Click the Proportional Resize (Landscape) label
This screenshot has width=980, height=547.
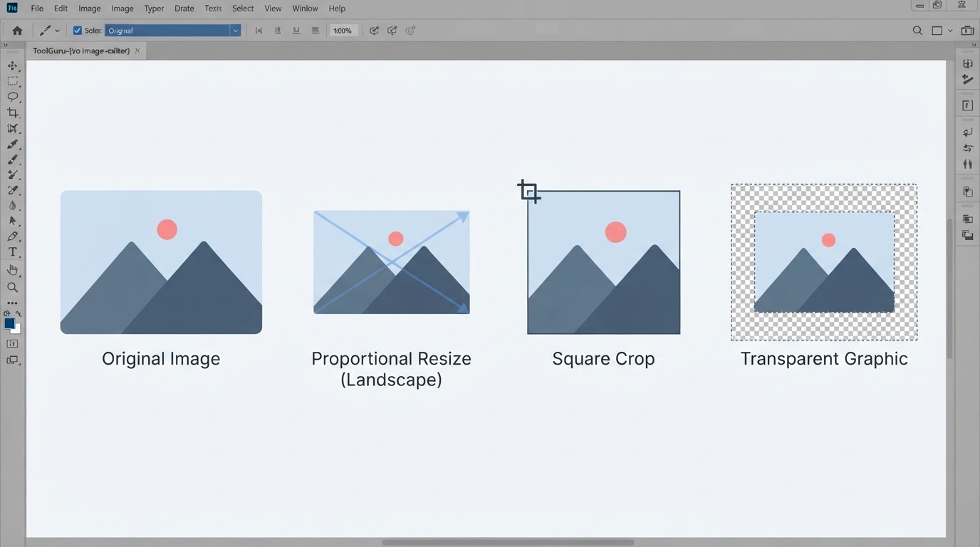tap(391, 369)
